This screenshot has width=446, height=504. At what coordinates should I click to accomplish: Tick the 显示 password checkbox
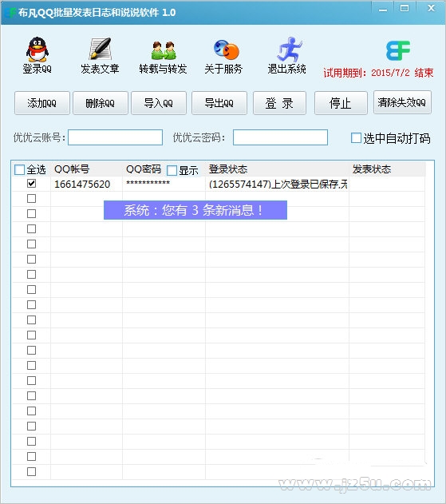pos(172,170)
